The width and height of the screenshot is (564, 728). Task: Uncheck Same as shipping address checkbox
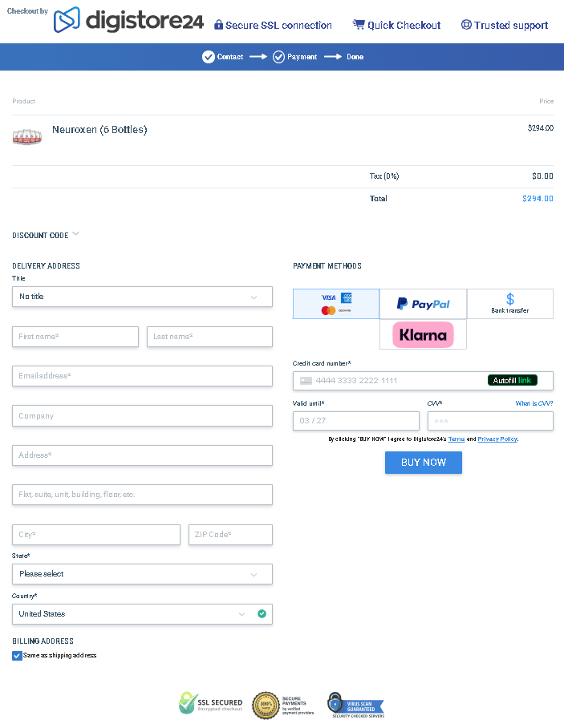coord(17,656)
